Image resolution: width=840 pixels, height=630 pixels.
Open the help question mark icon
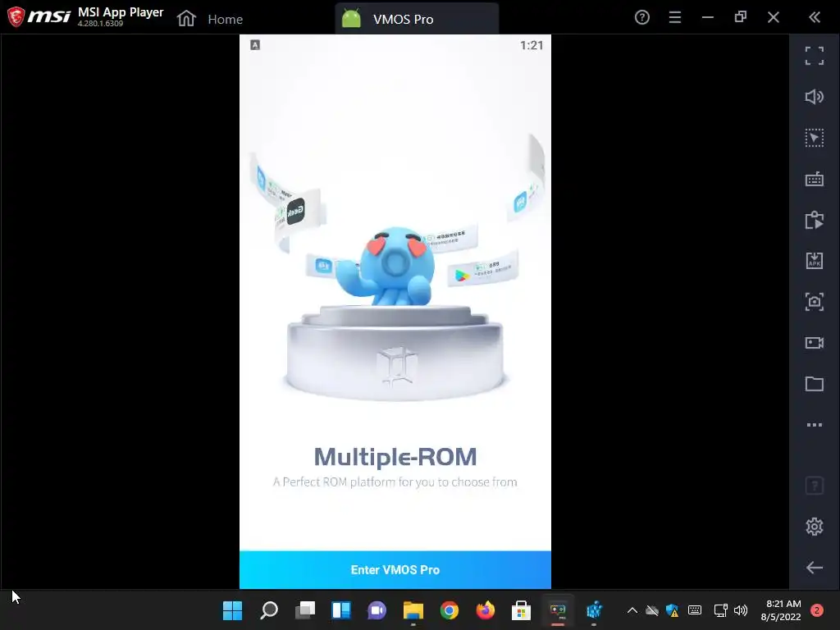click(641, 17)
